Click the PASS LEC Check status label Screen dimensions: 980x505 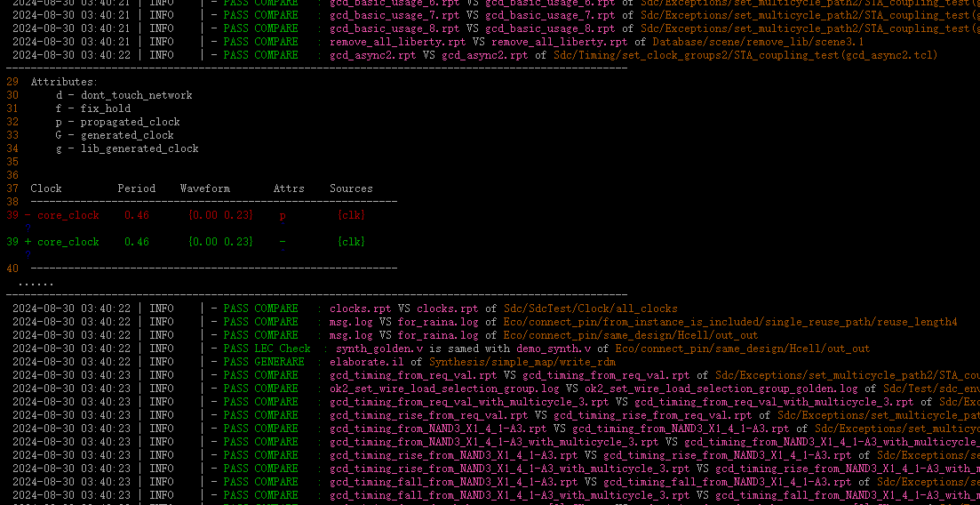pos(267,349)
